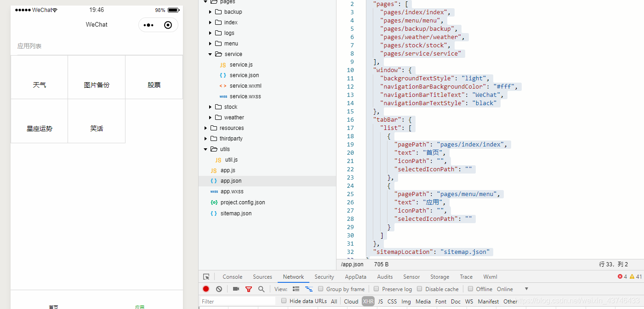Click the JS icon beside service.js
Screen dimensions: 644x309
click(x=223, y=65)
